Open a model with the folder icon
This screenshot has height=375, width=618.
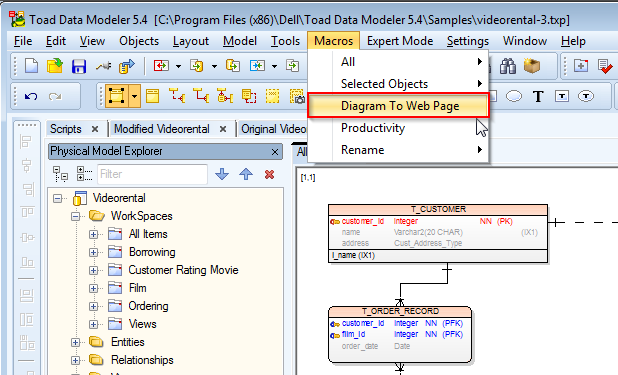point(55,66)
